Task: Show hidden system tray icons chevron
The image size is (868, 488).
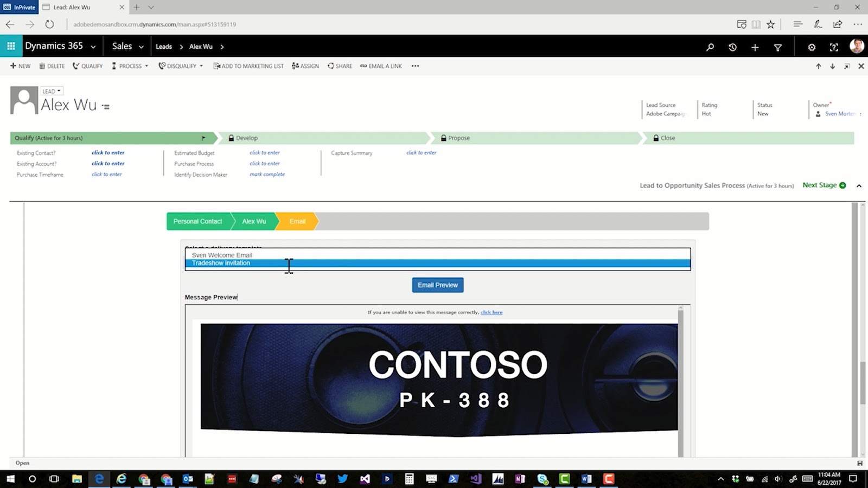Action: click(x=720, y=479)
